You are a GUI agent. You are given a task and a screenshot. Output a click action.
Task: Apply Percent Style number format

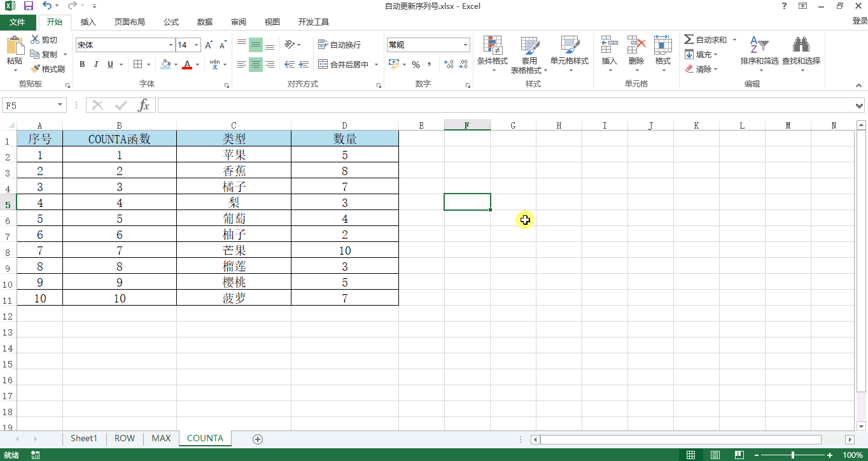[417, 64]
